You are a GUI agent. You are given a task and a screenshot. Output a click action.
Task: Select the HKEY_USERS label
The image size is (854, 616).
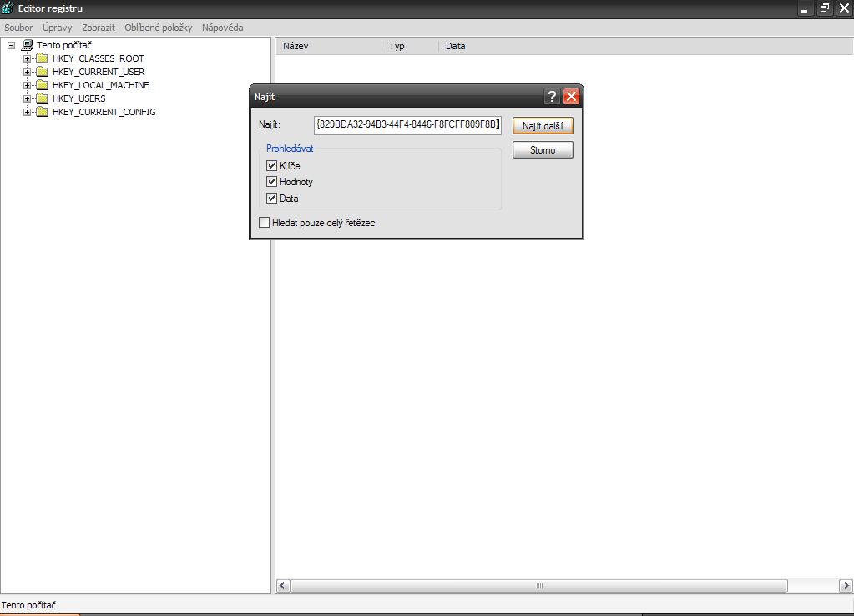pos(79,98)
